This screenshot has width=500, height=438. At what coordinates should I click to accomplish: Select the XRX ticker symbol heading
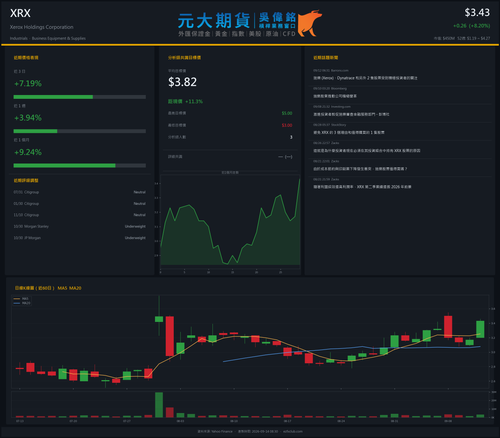(20, 13)
